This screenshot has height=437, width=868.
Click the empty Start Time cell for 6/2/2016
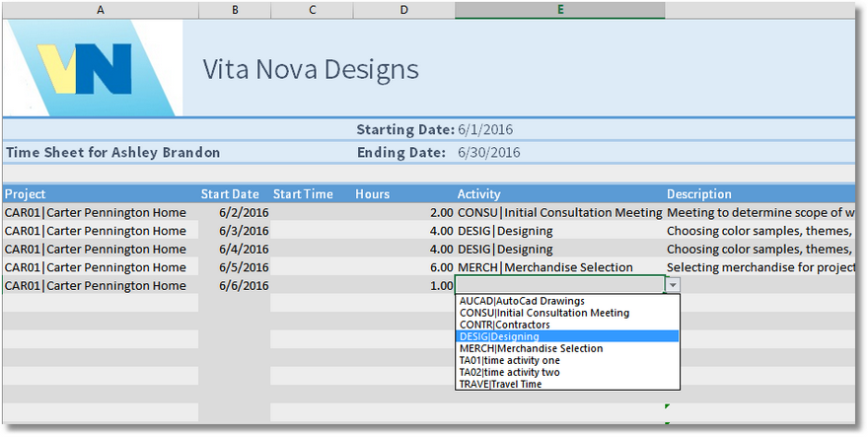[x=313, y=213]
